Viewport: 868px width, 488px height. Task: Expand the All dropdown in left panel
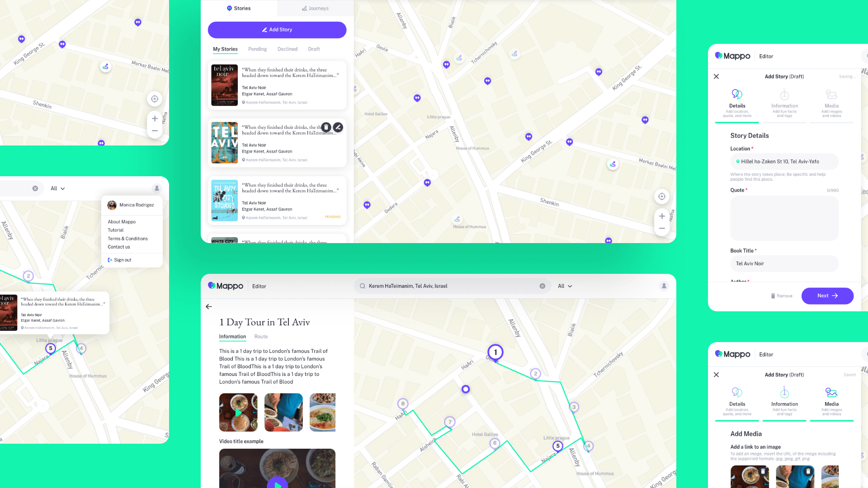pyautogui.click(x=57, y=188)
